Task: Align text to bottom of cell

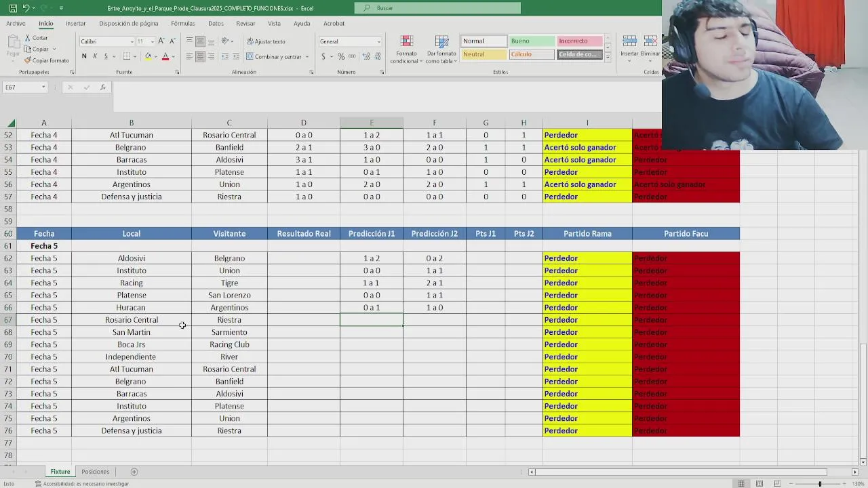Action: (211, 41)
